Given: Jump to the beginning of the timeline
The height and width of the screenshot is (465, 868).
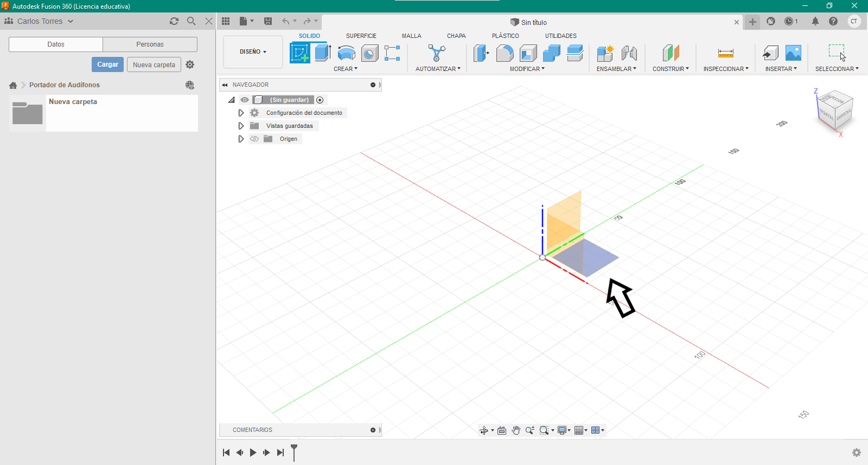Looking at the screenshot, I should click(226, 453).
